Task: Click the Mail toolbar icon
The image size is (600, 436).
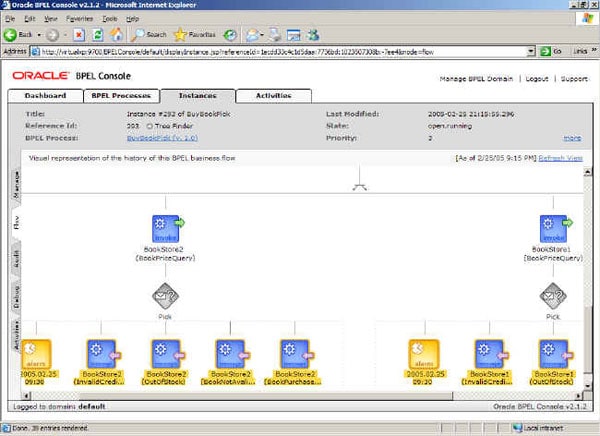Action: (x=252, y=35)
